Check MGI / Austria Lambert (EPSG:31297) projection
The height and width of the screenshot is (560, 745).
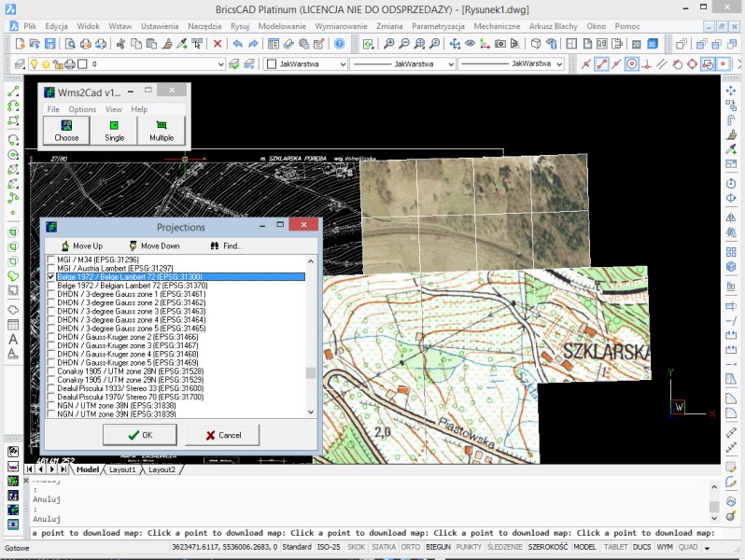[51, 268]
